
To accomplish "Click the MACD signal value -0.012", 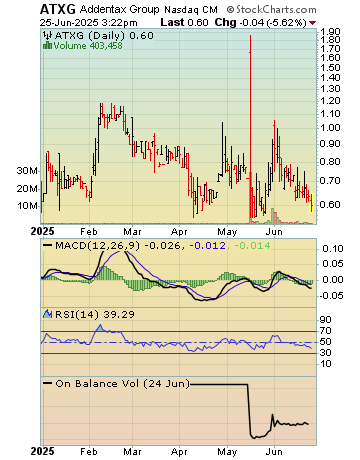I will pyautogui.click(x=207, y=246).
